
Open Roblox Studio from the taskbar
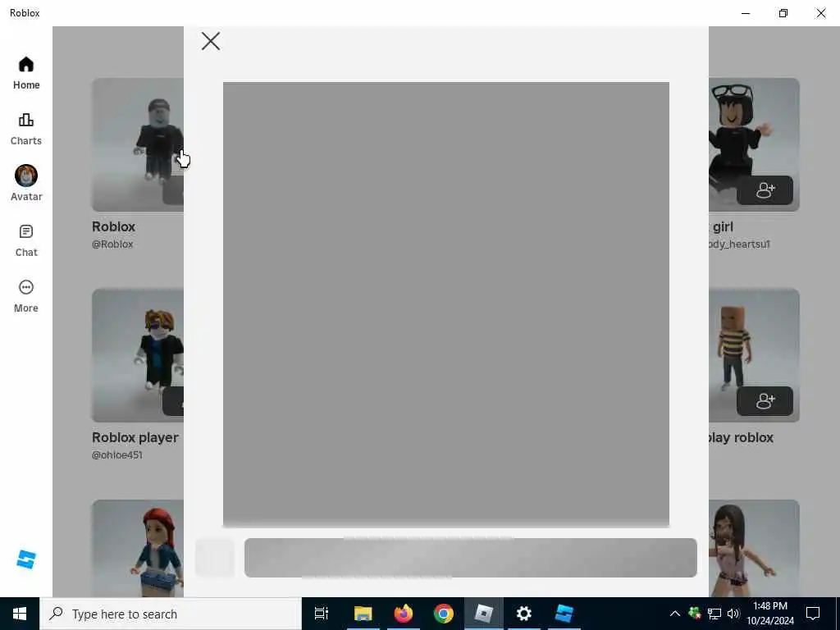pyautogui.click(x=564, y=614)
